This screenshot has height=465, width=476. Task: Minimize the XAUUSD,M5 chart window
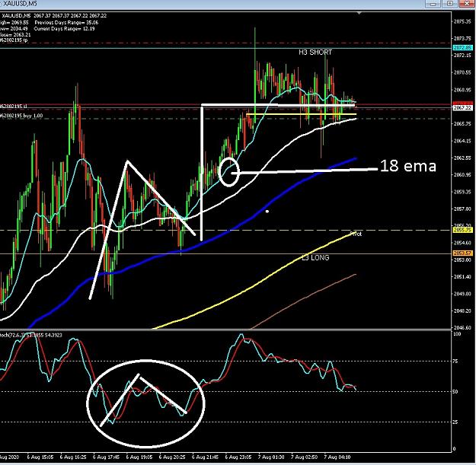pos(433,4)
